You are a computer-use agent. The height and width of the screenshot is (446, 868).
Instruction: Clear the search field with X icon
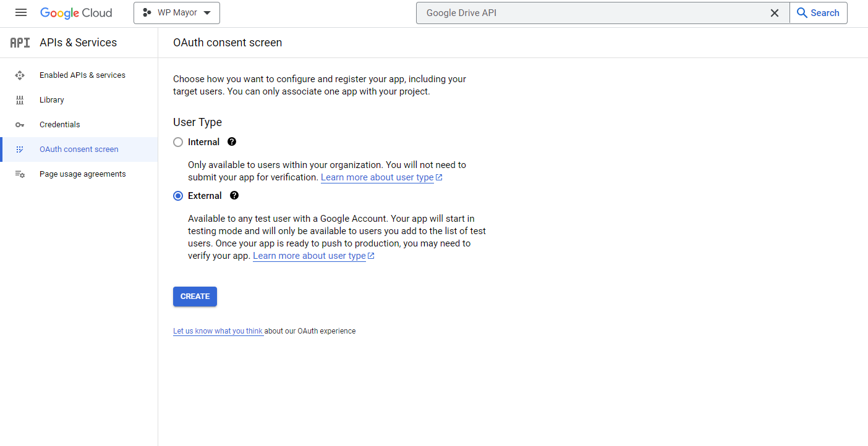tap(774, 13)
